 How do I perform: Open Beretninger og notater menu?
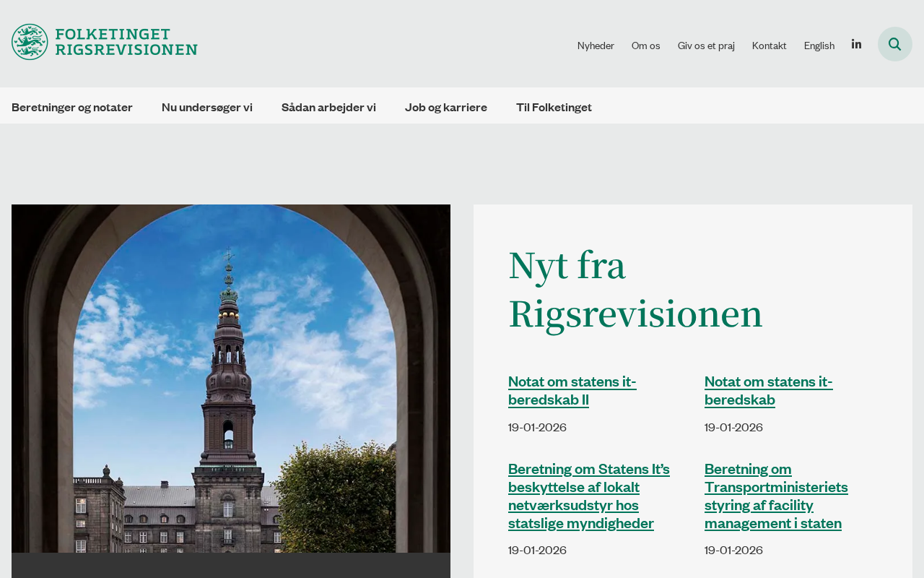click(x=72, y=107)
